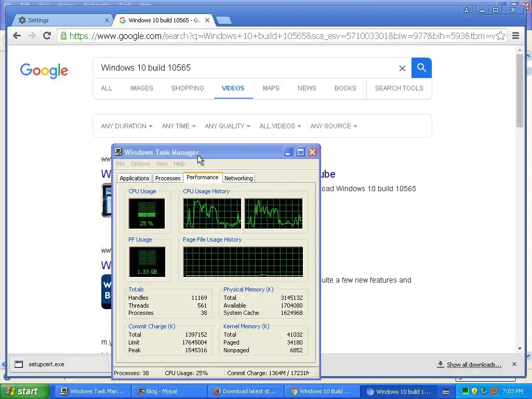Click the Page File Usage History graph
Viewport: 532px width, 399px height.
[x=243, y=262]
